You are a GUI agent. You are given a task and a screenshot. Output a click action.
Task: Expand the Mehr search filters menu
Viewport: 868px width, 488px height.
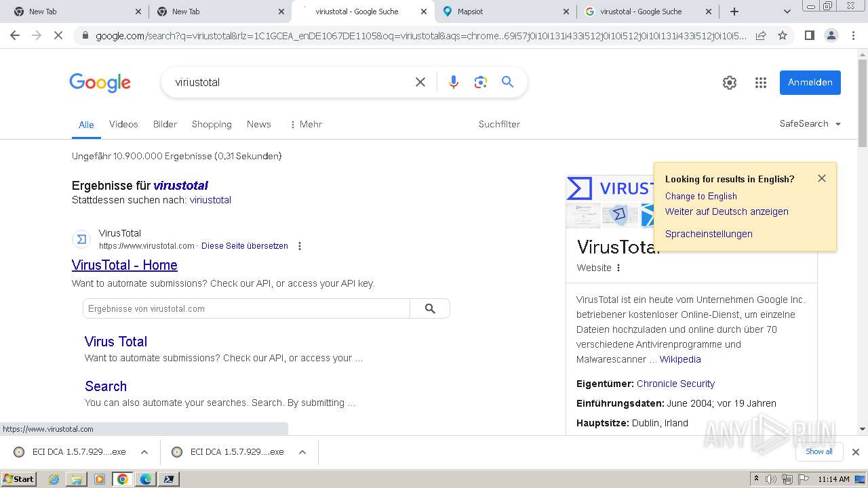305,124
